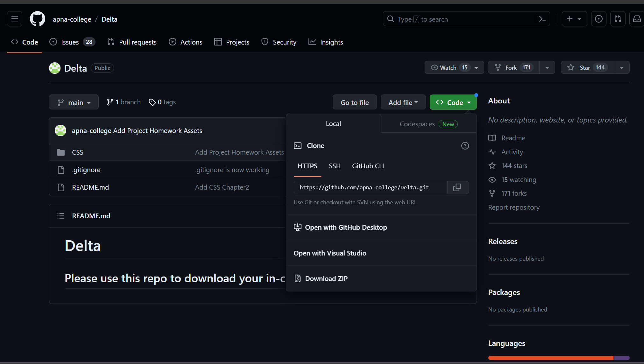
Task: Open notifications inbox icon
Action: tap(637, 19)
